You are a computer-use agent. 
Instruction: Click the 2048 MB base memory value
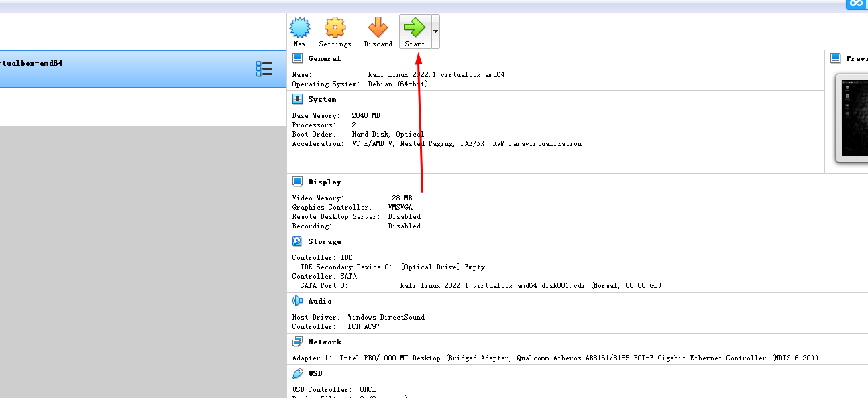366,115
